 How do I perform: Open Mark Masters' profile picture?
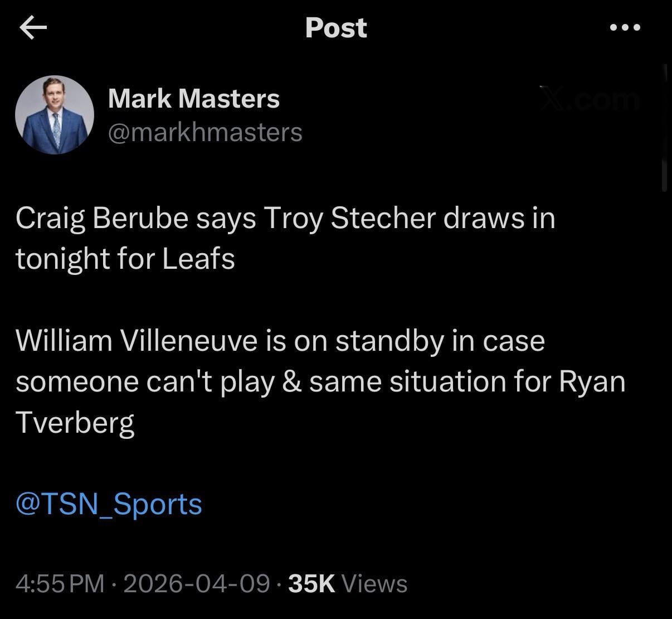(x=55, y=115)
